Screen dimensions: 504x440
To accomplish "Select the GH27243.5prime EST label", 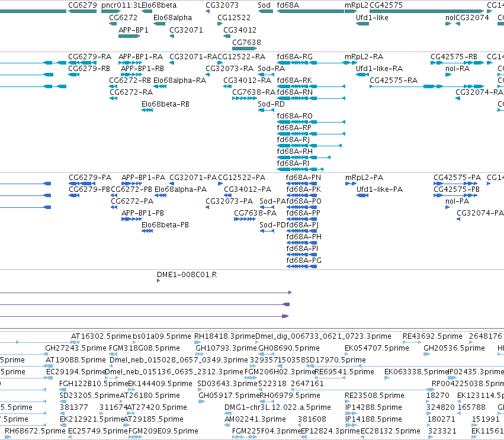I will [x=76, y=348].
